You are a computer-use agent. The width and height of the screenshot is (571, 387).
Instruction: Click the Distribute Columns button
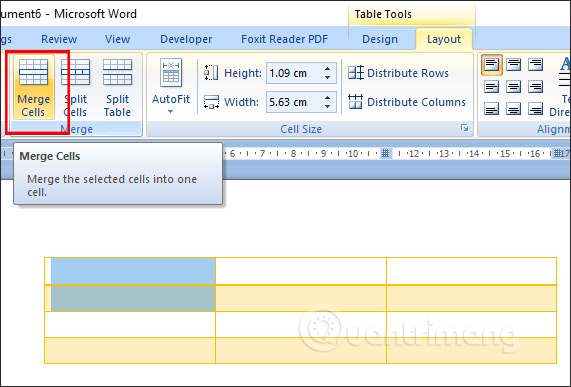point(407,102)
